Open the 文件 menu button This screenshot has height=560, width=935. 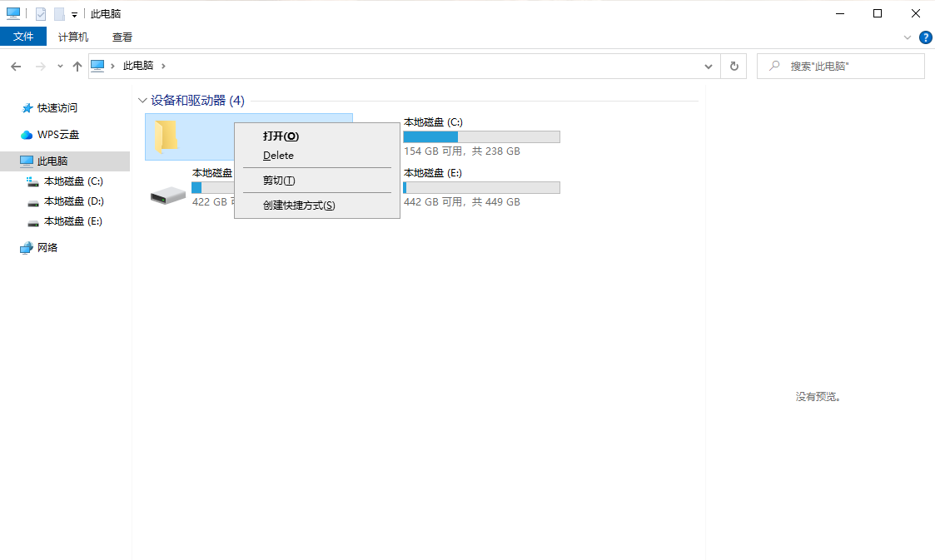click(23, 37)
